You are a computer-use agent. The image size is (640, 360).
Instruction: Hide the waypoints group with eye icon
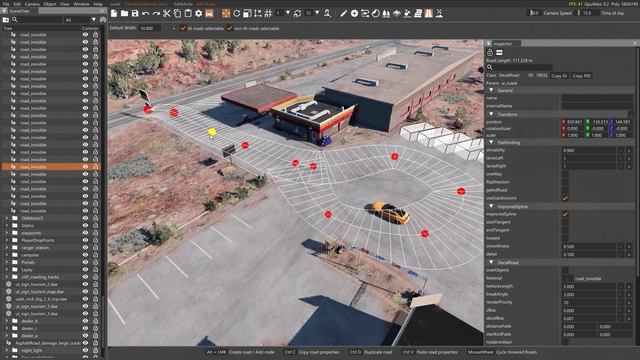[85, 233]
